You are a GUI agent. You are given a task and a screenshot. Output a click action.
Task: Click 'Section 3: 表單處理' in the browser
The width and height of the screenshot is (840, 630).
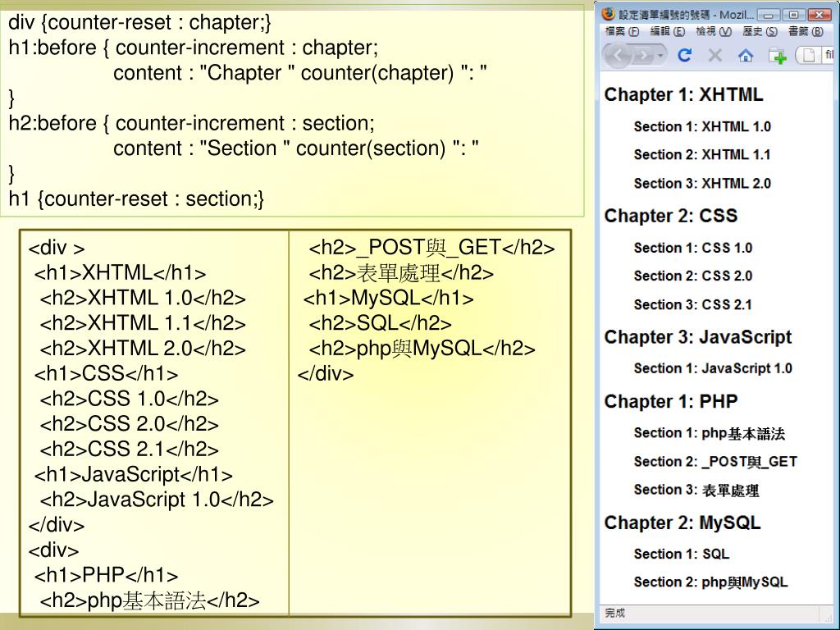point(696,490)
